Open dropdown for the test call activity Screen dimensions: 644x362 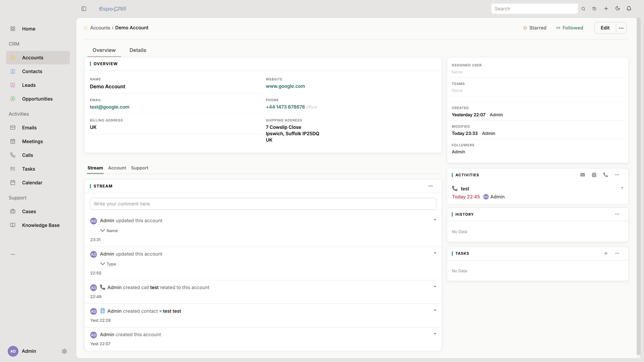click(622, 188)
